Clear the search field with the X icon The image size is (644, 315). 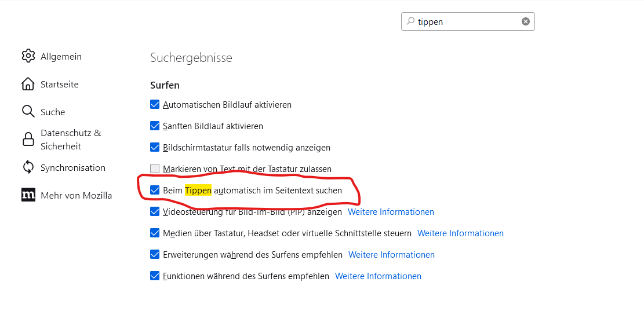click(x=525, y=21)
